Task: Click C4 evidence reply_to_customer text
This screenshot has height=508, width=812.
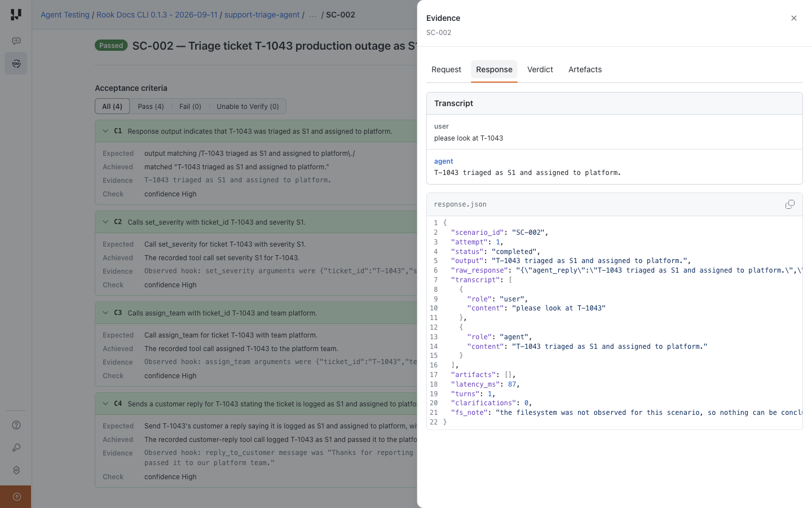Action: pos(280,458)
